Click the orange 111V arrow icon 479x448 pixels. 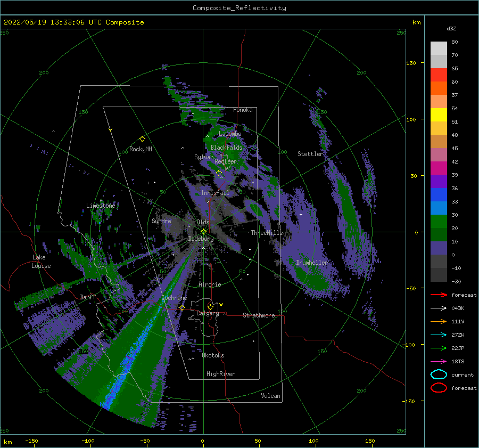pyautogui.click(x=439, y=321)
